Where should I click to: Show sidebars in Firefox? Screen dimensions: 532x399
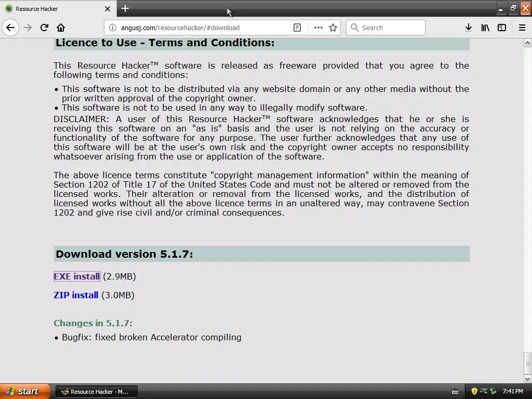coord(502,28)
